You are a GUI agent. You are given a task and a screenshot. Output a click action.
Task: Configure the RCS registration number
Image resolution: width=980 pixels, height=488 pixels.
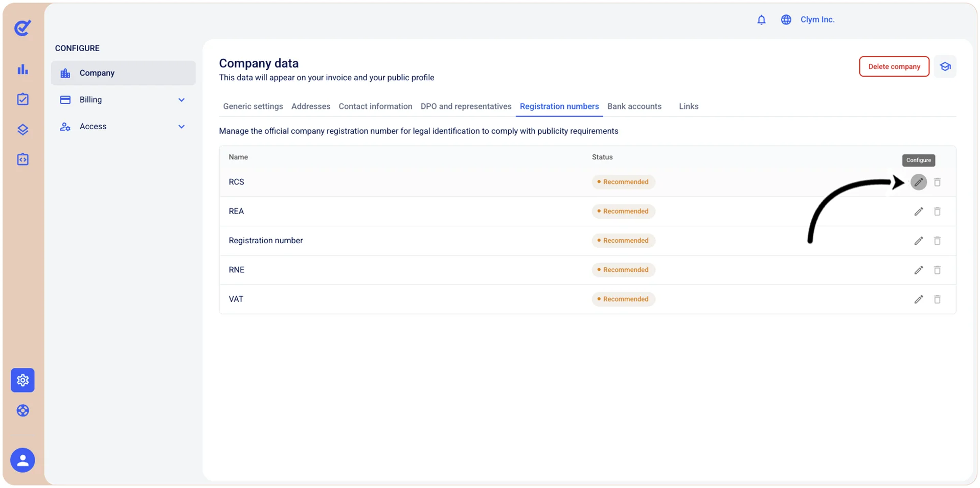(918, 182)
